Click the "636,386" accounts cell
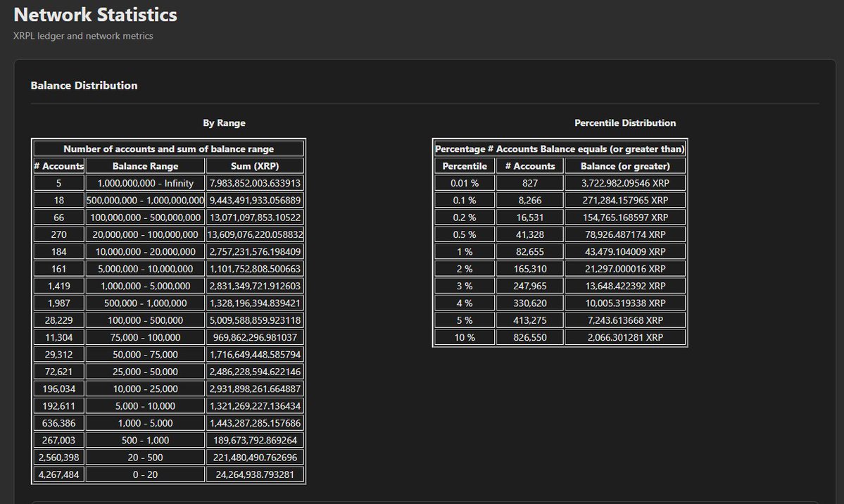The height and width of the screenshot is (504, 844). coord(58,423)
